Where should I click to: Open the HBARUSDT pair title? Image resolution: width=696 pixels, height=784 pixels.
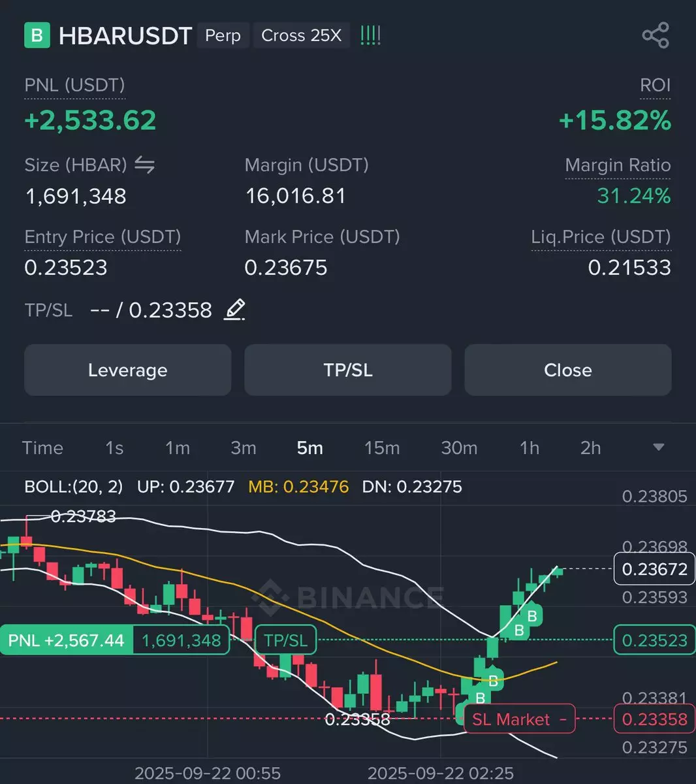tap(125, 35)
